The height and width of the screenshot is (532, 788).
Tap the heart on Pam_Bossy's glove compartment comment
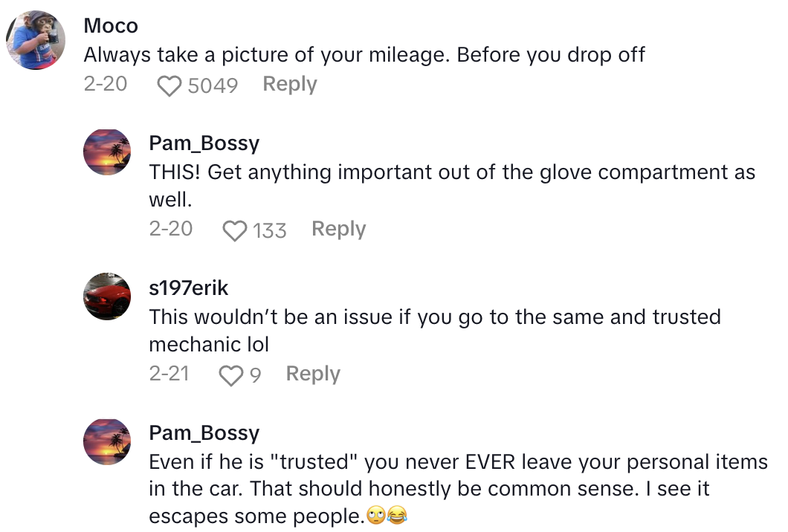pos(234,230)
